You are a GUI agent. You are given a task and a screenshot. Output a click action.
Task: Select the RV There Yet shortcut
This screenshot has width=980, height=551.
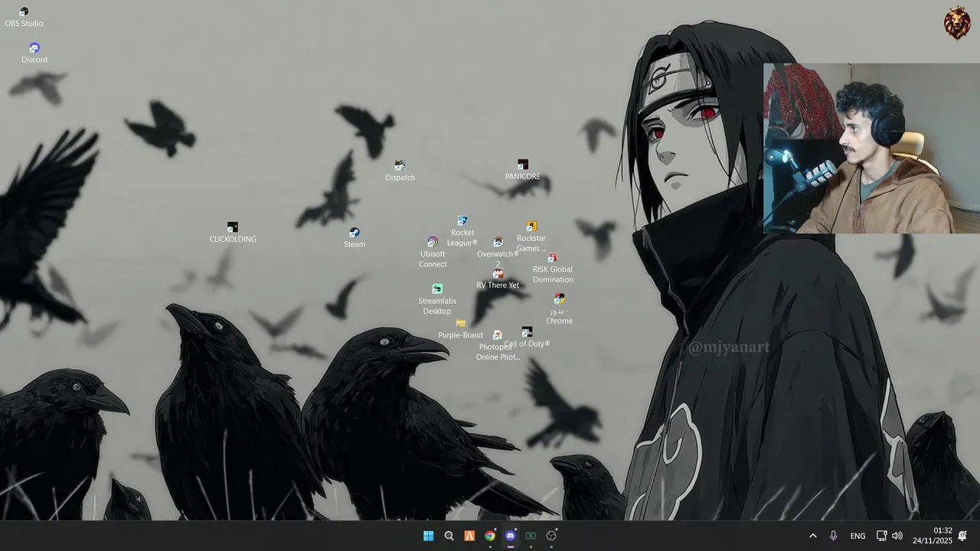(x=498, y=279)
